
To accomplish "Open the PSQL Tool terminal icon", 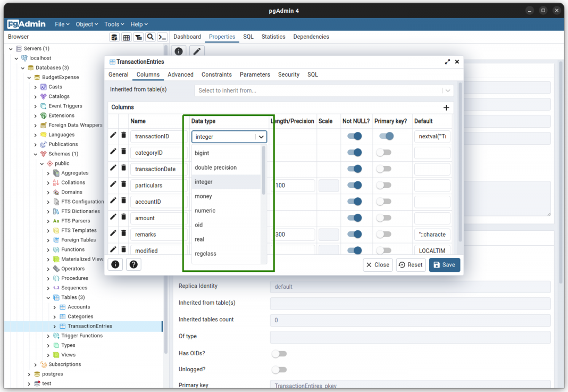I will (x=162, y=37).
